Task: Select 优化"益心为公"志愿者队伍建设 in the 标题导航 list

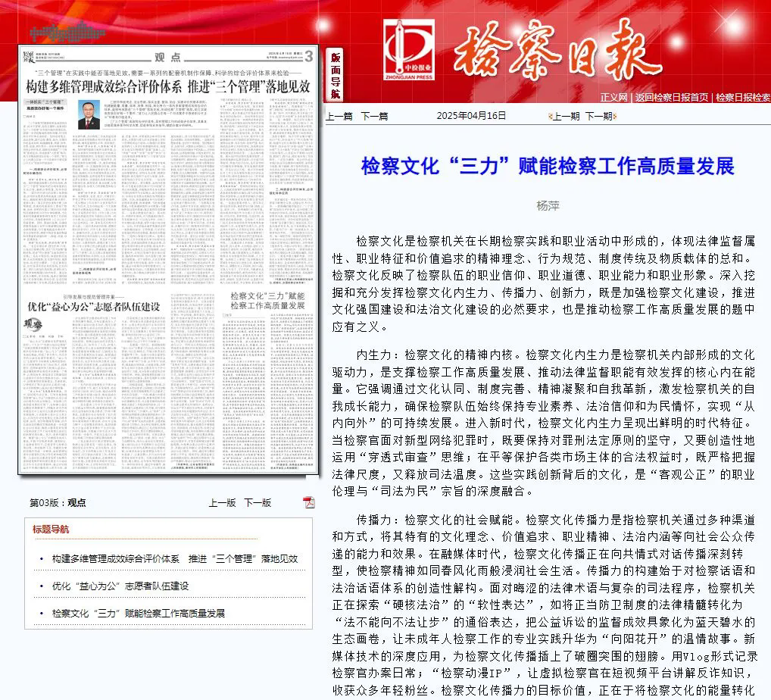Action: [x=120, y=586]
